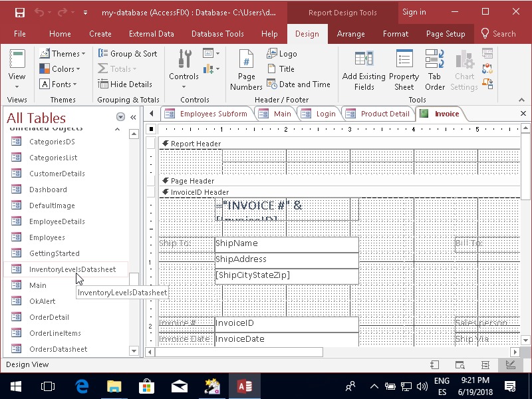Click the Save icon in title bar
Screen dimensions: 532x399
pyautogui.click(x=20, y=13)
